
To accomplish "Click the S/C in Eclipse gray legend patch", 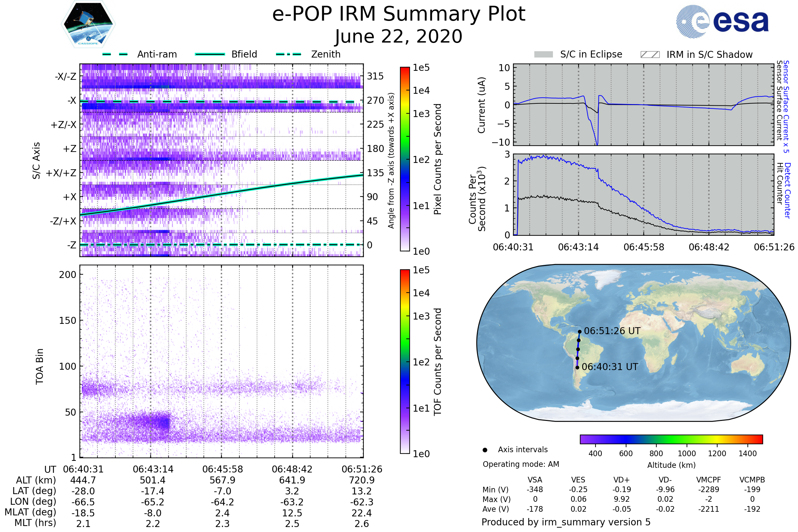I will pyautogui.click(x=543, y=55).
